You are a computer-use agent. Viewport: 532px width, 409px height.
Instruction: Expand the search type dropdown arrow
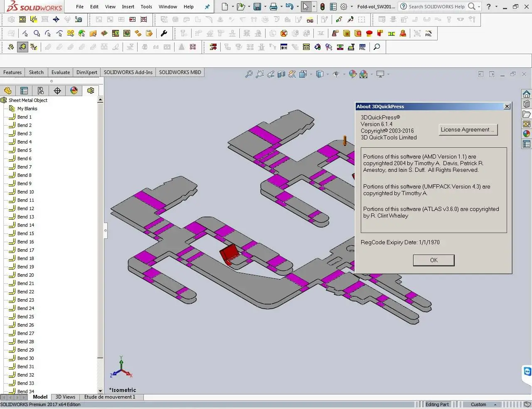pos(479,7)
